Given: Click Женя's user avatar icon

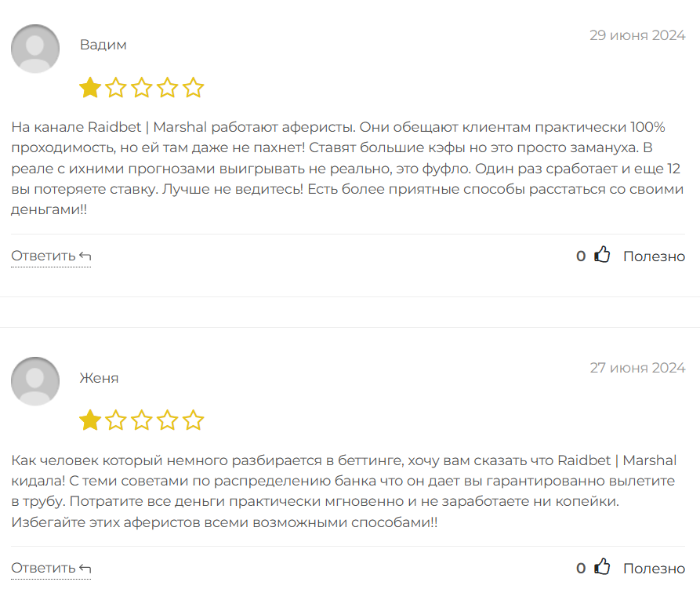Looking at the screenshot, I should [35, 381].
